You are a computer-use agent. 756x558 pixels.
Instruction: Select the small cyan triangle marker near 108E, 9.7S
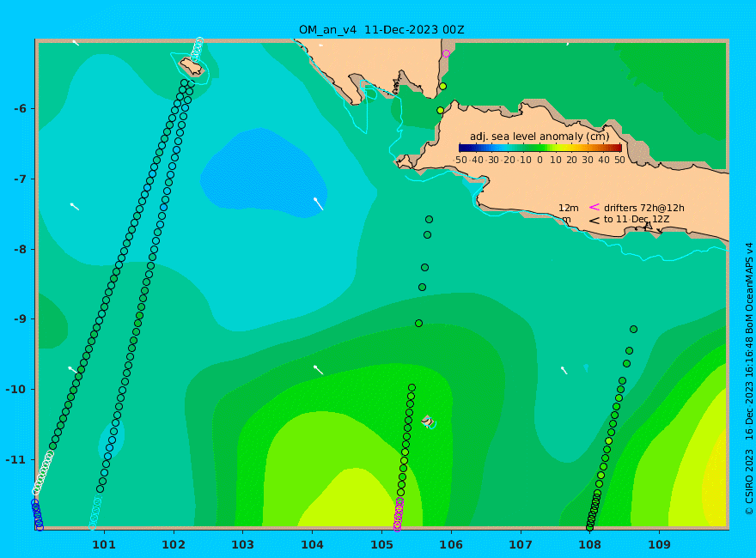[x=586, y=368]
